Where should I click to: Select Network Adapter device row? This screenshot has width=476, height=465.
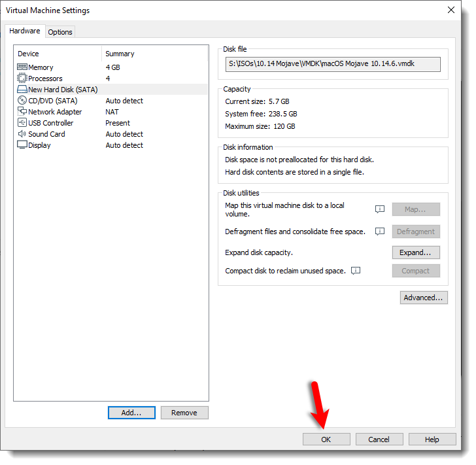(112, 112)
